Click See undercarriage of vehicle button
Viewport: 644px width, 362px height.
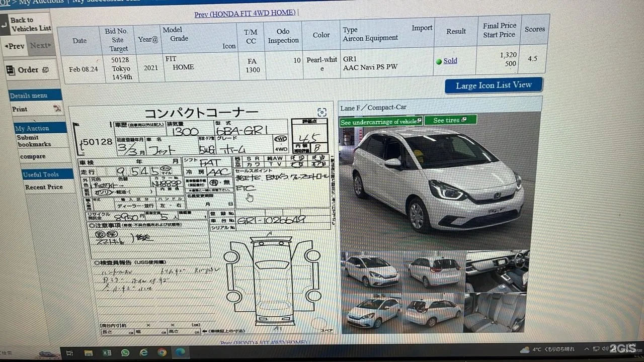click(380, 122)
